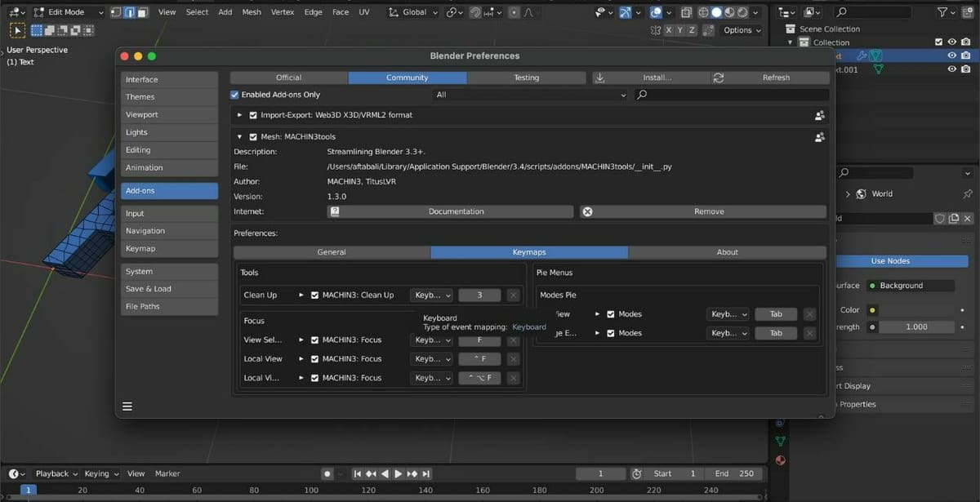This screenshot has height=502, width=980.
Task: Disable the MACHIN3tools add-on checkbox
Action: click(253, 137)
